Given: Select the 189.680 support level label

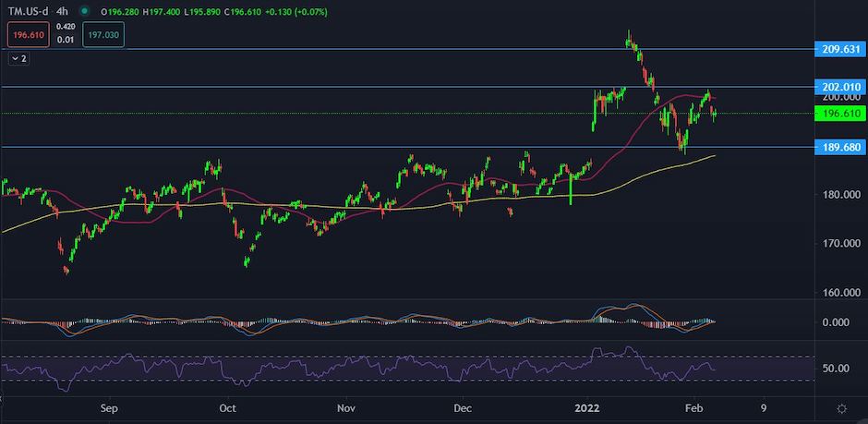Looking at the screenshot, I should click(x=839, y=147).
